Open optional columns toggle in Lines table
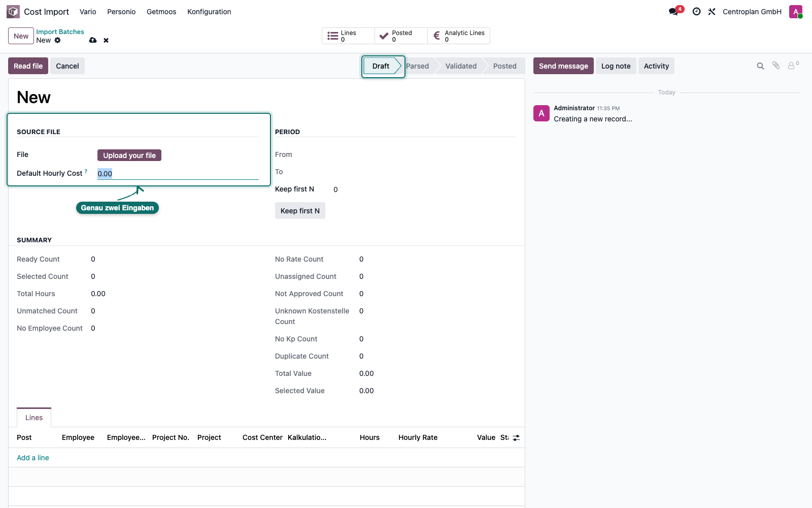The width and height of the screenshot is (812, 508). pos(516,437)
